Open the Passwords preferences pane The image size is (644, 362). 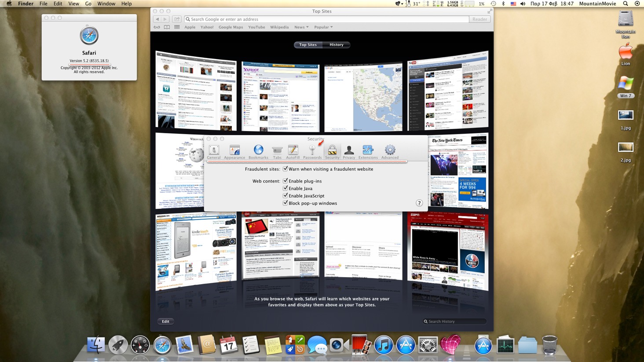(x=312, y=152)
